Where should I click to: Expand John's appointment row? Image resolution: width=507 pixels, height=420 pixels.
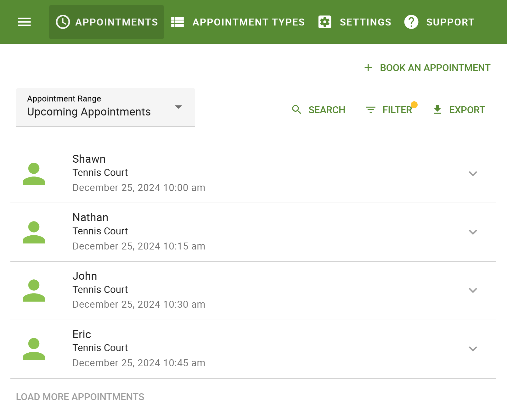click(473, 290)
